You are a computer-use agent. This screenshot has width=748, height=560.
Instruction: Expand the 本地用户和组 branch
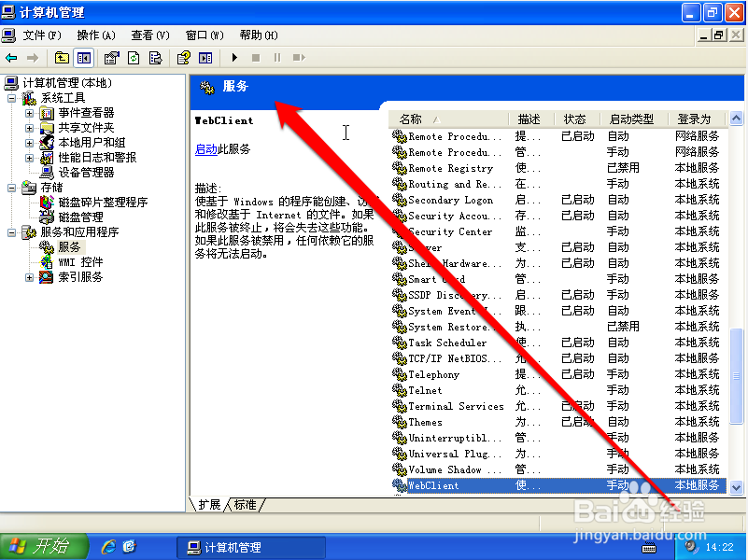click(29, 143)
